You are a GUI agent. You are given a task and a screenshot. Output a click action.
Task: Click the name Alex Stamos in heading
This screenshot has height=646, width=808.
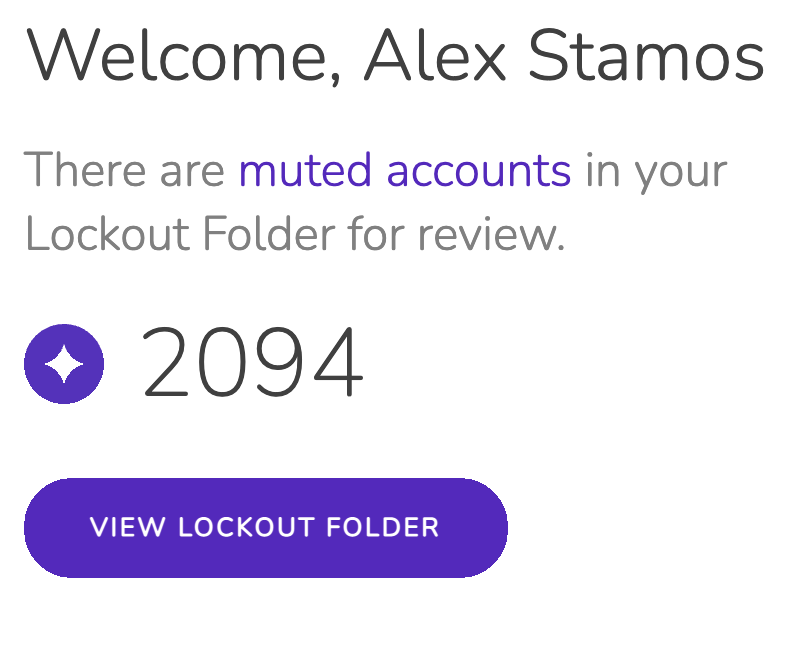563,57
